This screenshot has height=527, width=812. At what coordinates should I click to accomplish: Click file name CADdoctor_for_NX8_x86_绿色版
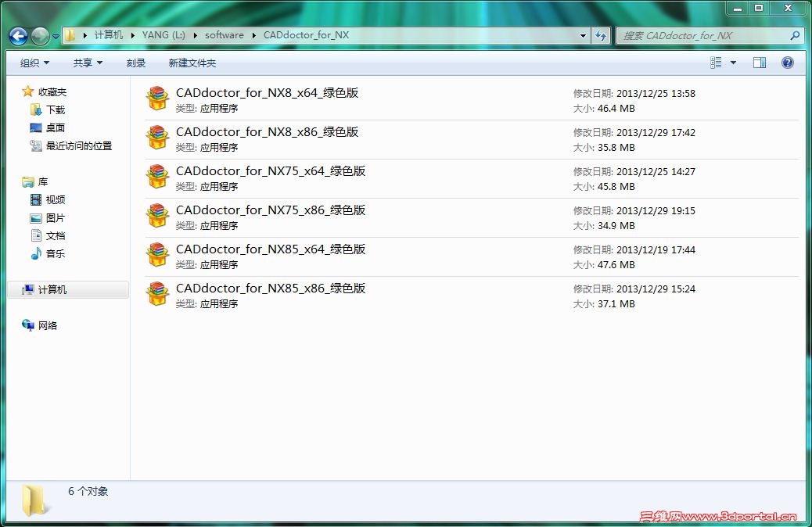tap(268, 132)
